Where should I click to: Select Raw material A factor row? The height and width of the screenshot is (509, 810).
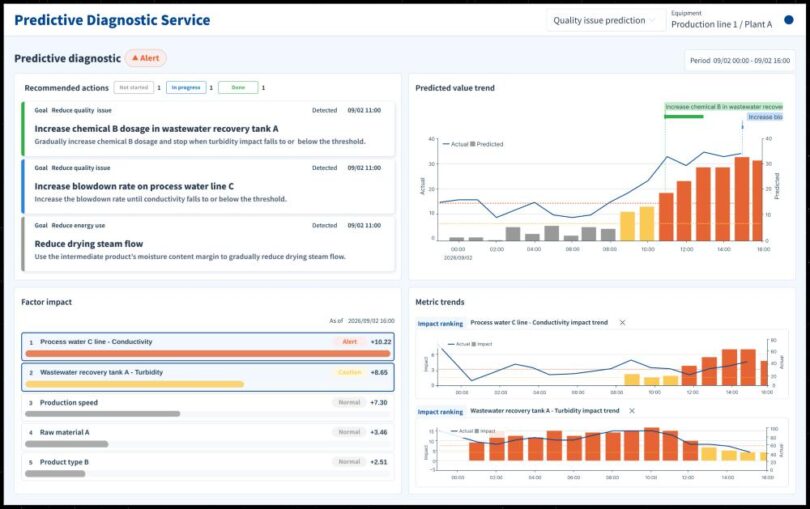[x=208, y=437]
